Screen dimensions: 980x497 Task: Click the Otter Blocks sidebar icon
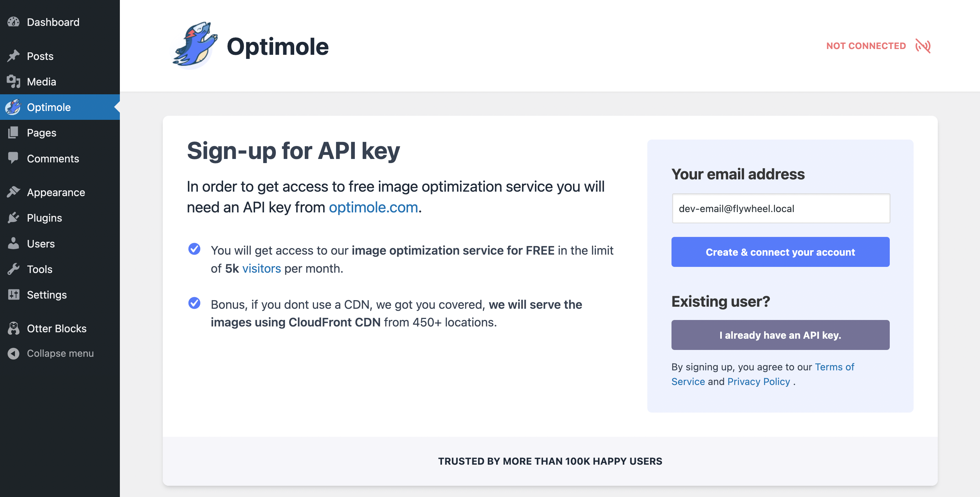click(x=13, y=328)
